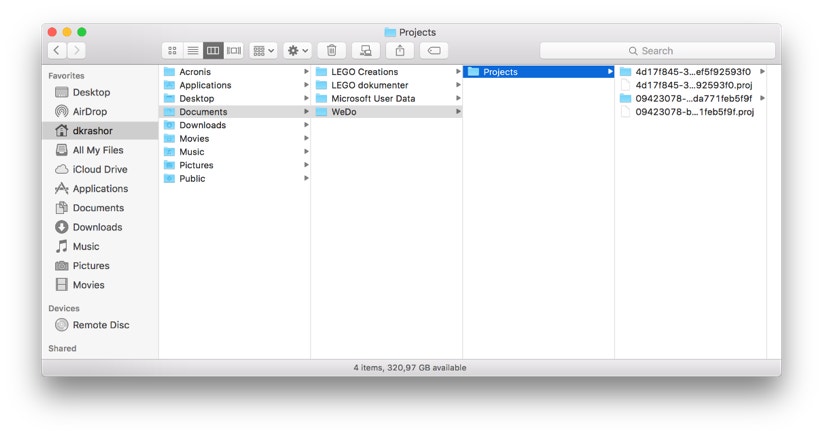Open the Action gear menu
This screenshot has height=436, width=823.
[297, 50]
